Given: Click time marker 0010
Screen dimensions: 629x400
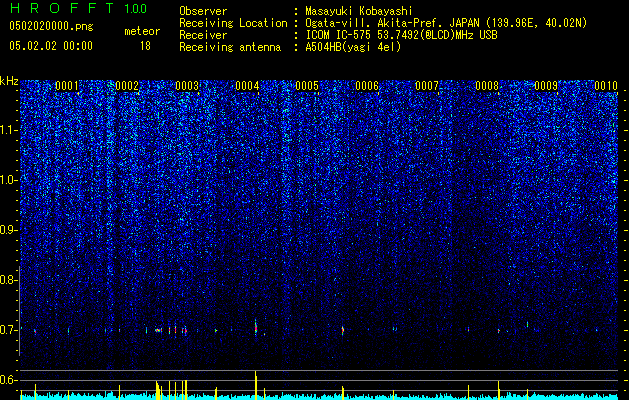Looking at the screenshot, I should (606, 85).
